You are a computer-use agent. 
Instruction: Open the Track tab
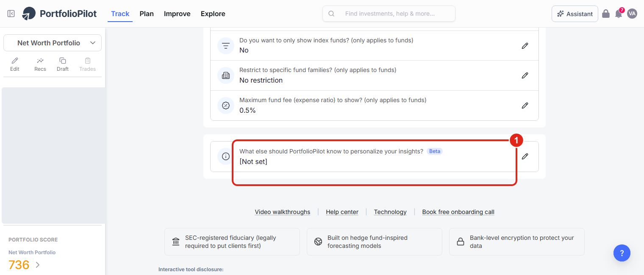[120, 14]
